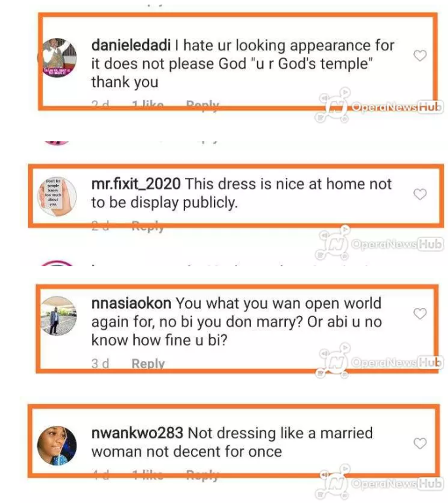View nnasiaokon's profile photo
Image resolution: width=448 pixels, height=503 pixels.
[58, 316]
